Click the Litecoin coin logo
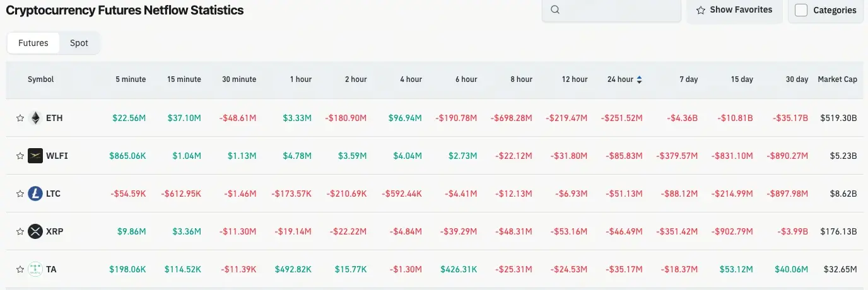 (35, 194)
